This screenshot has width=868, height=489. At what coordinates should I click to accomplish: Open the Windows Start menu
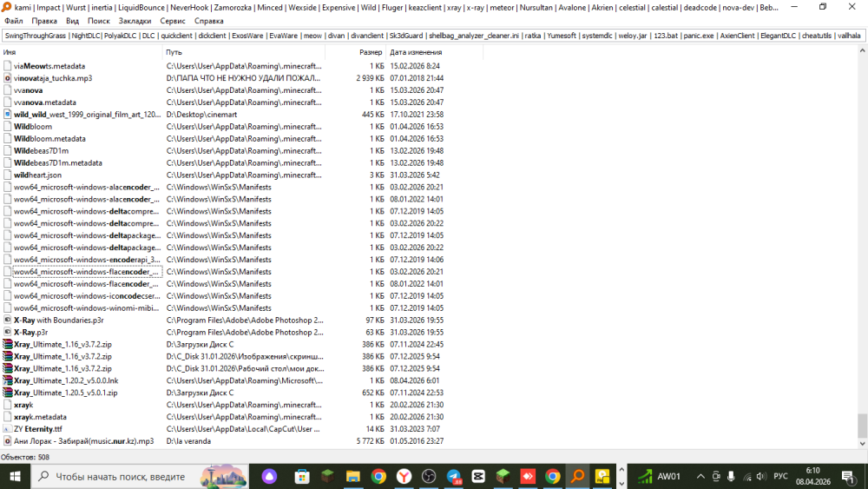(15, 476)
